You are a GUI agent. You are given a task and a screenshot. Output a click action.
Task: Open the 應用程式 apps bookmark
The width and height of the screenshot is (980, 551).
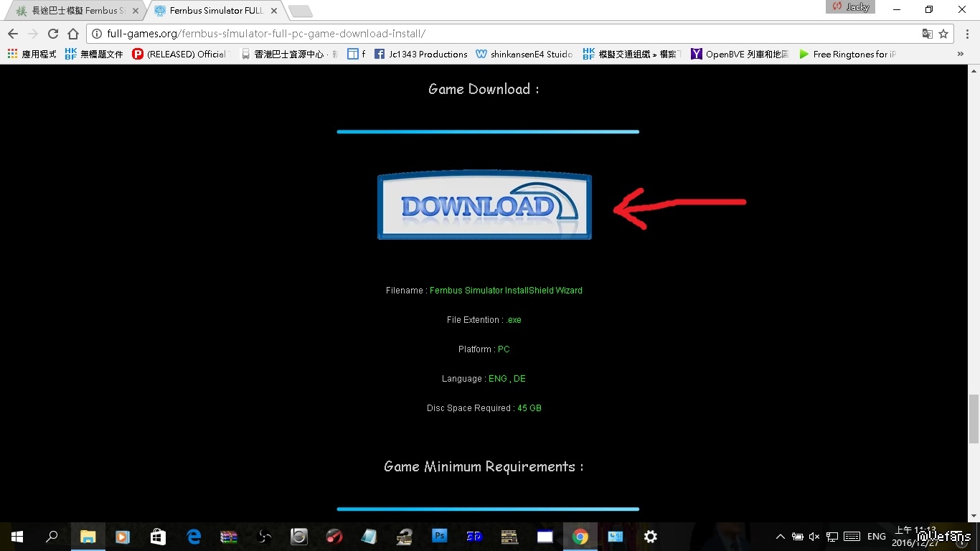32,54
